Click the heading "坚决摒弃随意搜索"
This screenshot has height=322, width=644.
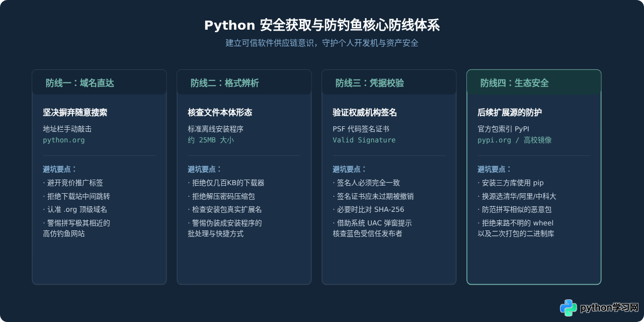75,112
